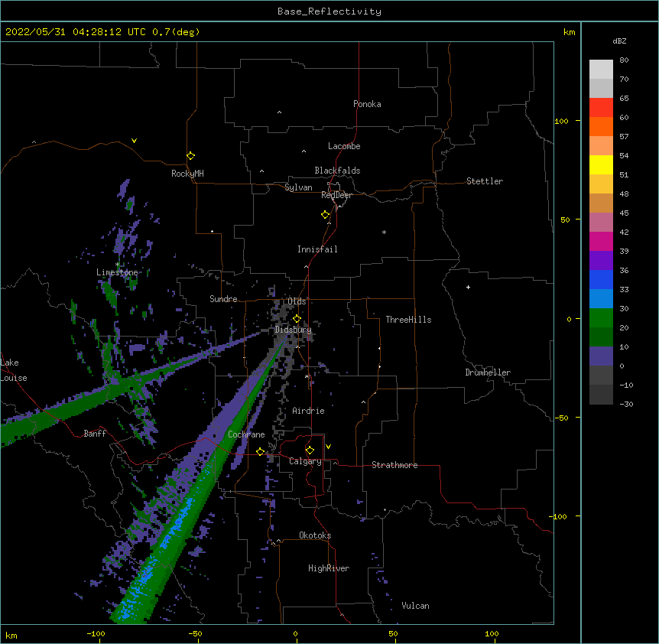This screenshot has width=659, height=644.
Task: Click the -50 tick label on the right axis
Action: pos(561,418)
